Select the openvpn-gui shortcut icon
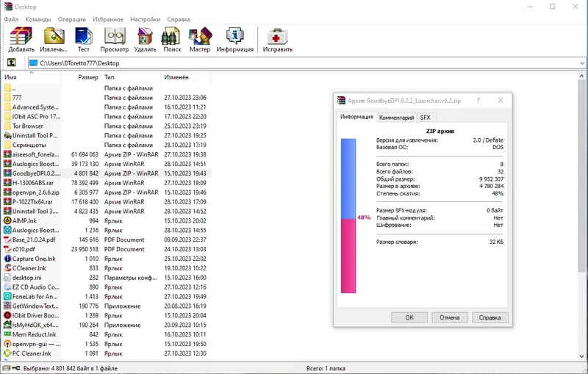588x374 pixels. 7,344
